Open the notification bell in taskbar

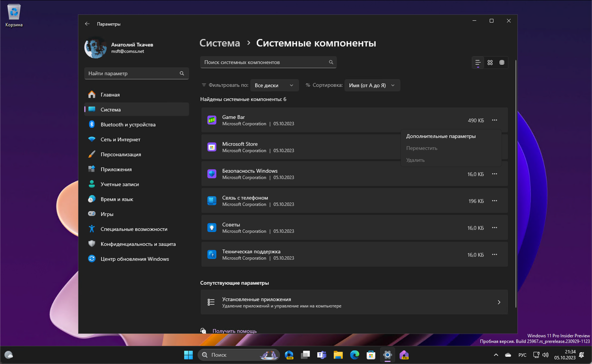click(x=582, y=355)
